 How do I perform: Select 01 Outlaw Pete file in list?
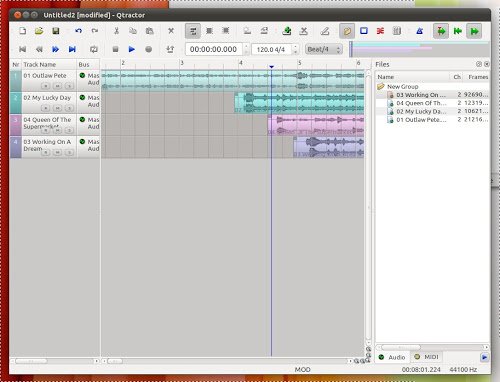(433, 120)
